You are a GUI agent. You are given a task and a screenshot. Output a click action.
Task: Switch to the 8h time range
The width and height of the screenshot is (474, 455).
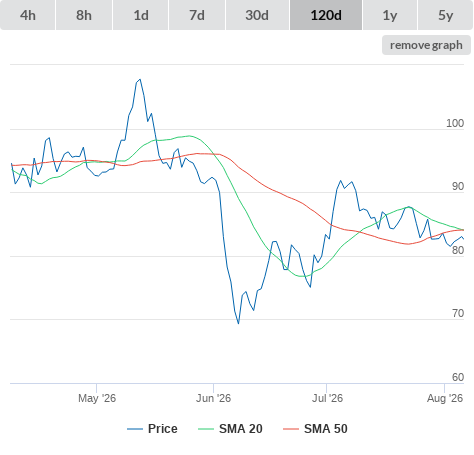pos(84,15)
